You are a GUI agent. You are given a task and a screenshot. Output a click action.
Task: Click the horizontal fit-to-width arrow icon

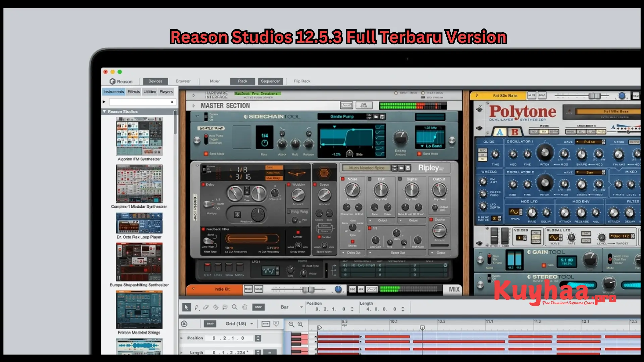coord(266,324)
